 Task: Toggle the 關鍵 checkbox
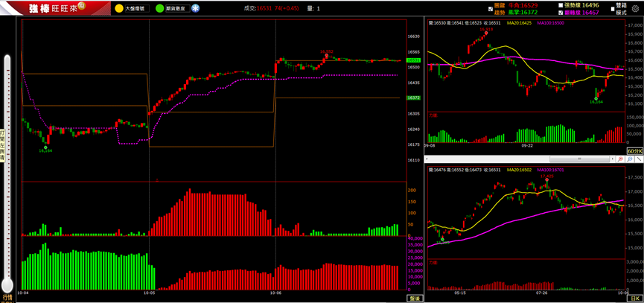[x=490, y=9]
